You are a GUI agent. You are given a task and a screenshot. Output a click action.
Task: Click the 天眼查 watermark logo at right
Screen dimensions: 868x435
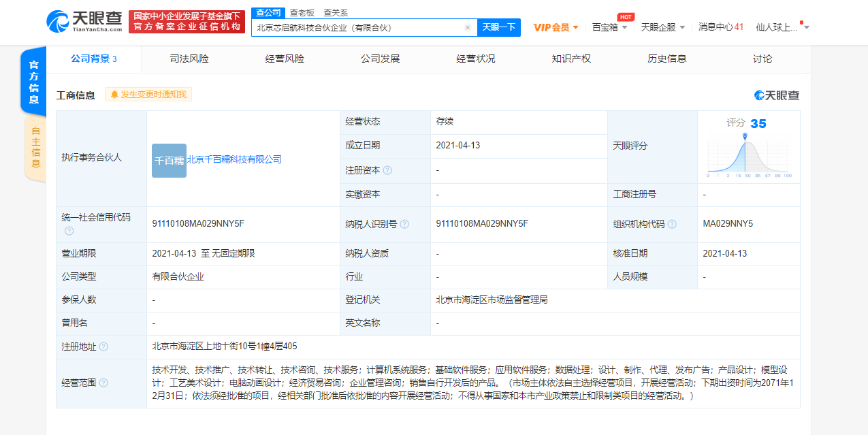pos(777,95)
